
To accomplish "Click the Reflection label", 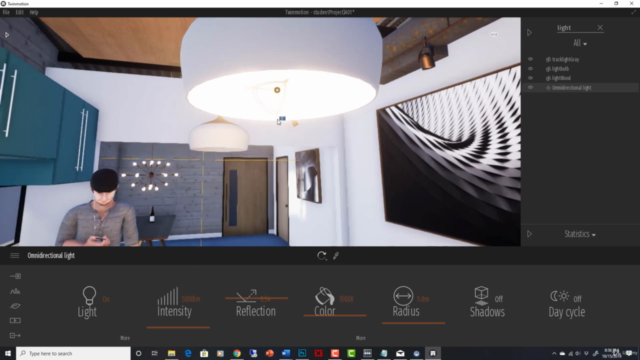I will [256, 311].
